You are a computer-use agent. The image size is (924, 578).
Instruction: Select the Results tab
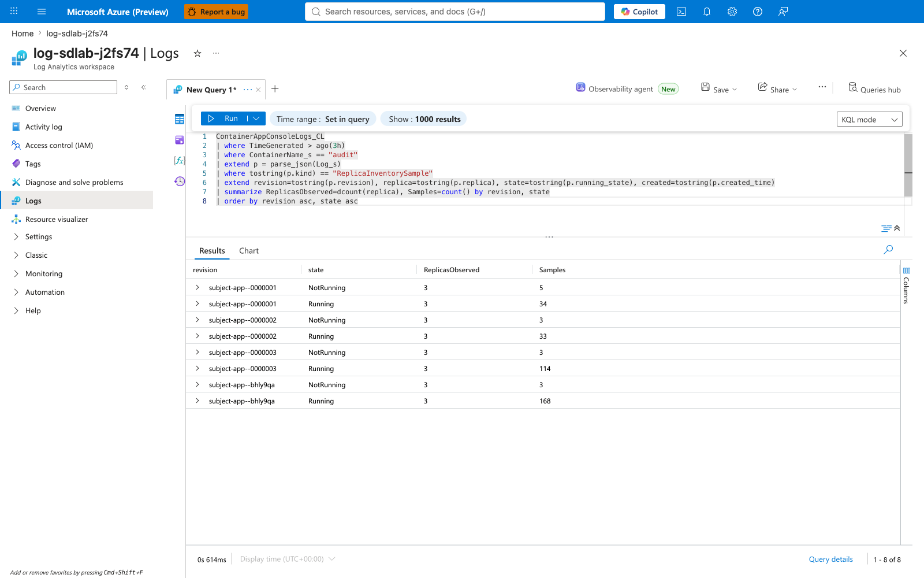(212, 251)
